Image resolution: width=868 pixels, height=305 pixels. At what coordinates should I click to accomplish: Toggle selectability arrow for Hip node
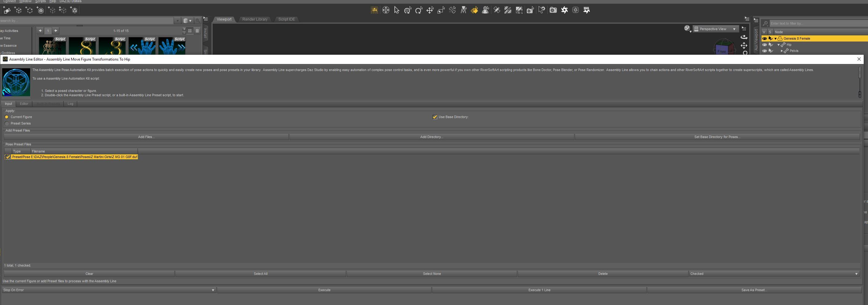[771, 45]
